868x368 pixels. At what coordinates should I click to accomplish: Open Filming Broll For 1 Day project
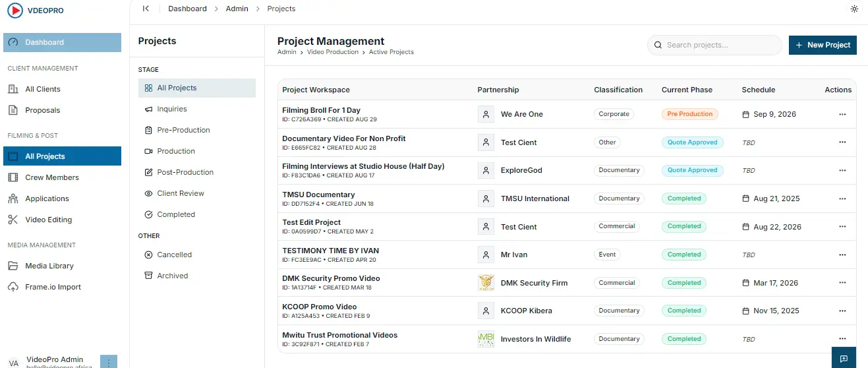[x=321, y=110]
